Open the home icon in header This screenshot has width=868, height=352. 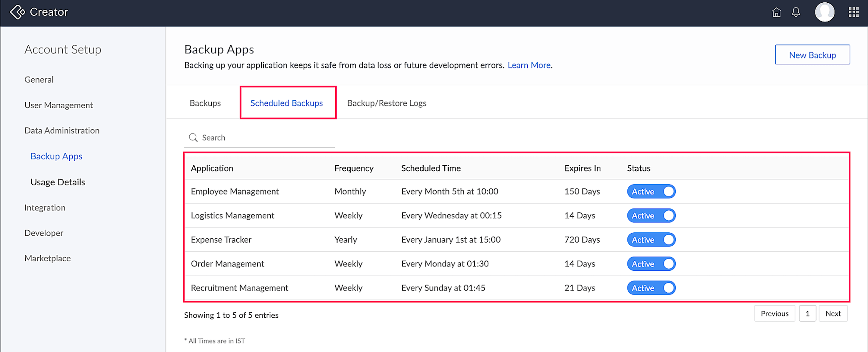pos(776,12)
